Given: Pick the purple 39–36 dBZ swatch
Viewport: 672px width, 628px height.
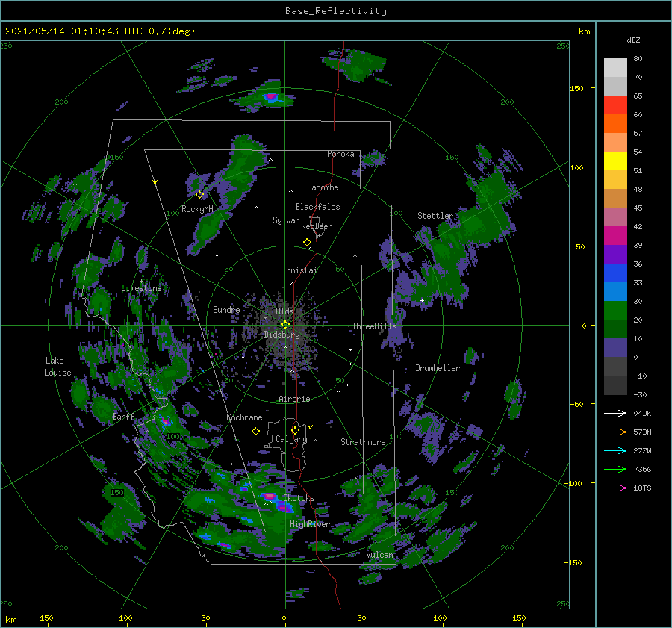Looking at the screenshot, I should [x=615, y=255].
